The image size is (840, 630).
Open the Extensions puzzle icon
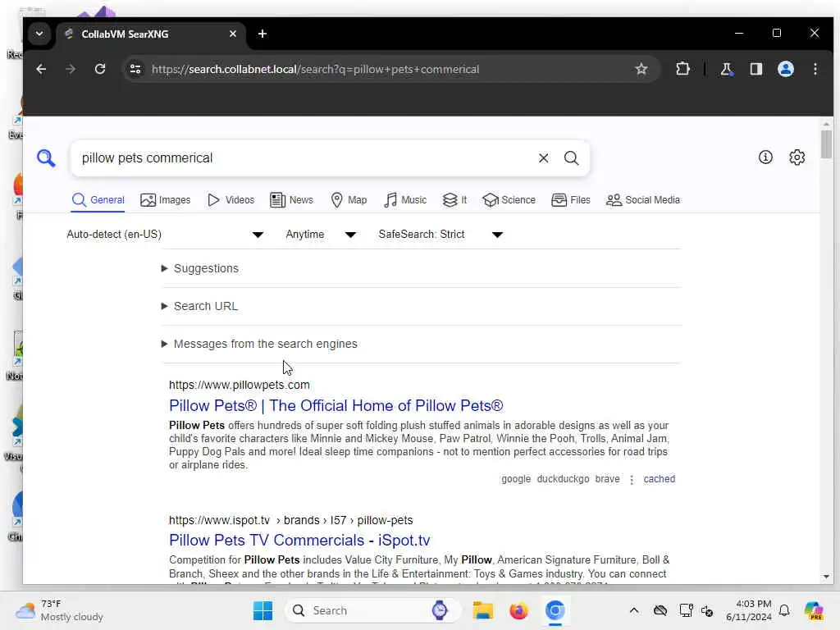[x=682, y=69]
